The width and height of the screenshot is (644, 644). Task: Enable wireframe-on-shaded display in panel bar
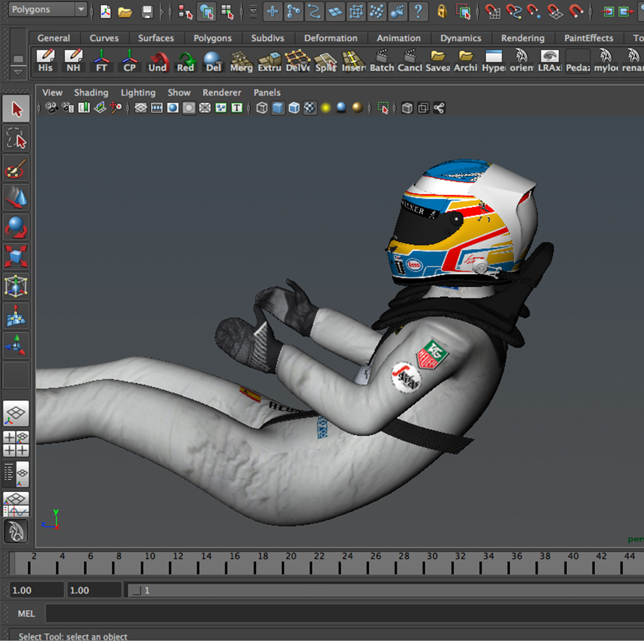point(294,108)
